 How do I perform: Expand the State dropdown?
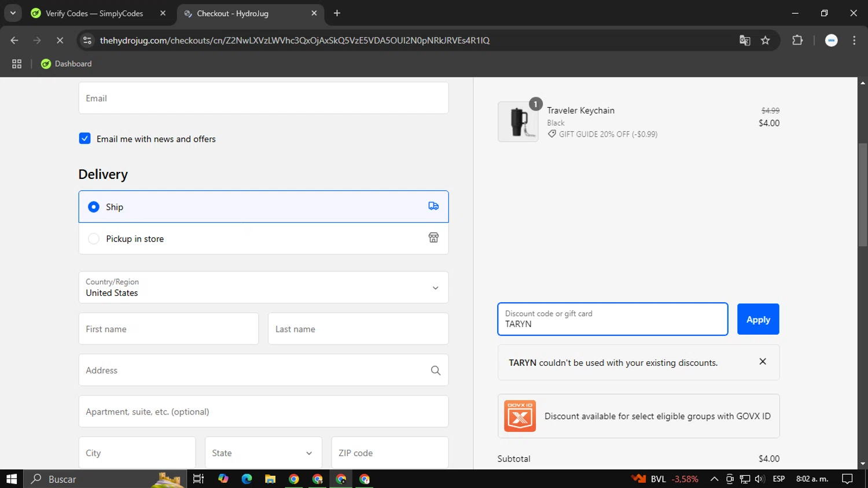pyautogui.click(x=263, y=453)
